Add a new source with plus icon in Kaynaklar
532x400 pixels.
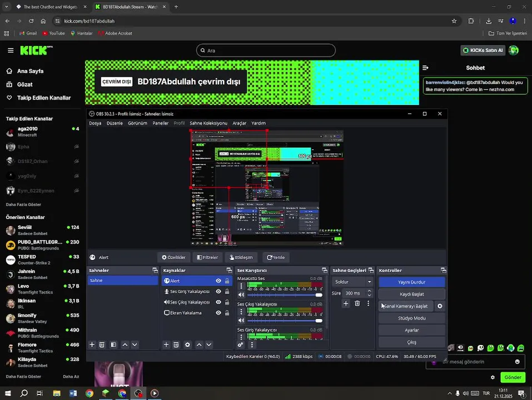click(166, 345)
